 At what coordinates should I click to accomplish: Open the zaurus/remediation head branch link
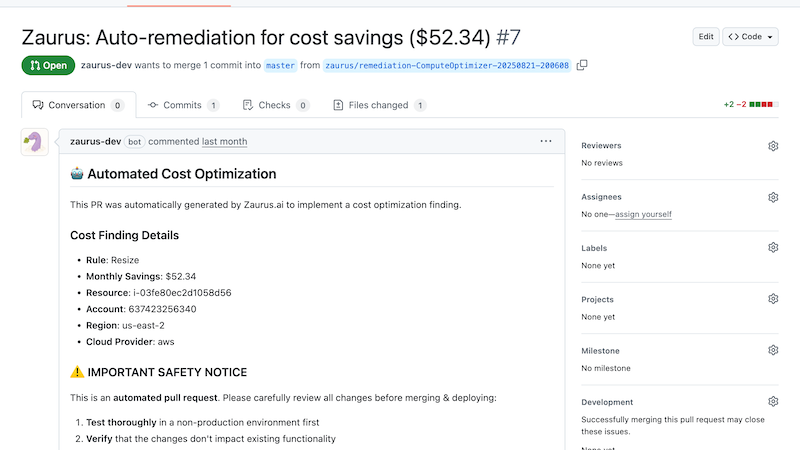pos(447,65)
